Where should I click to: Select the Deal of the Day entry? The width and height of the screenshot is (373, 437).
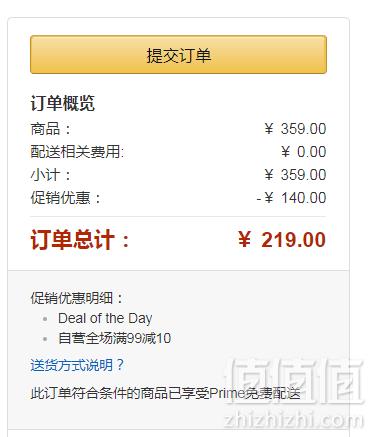pyautogui.click(x=105, y=318)
